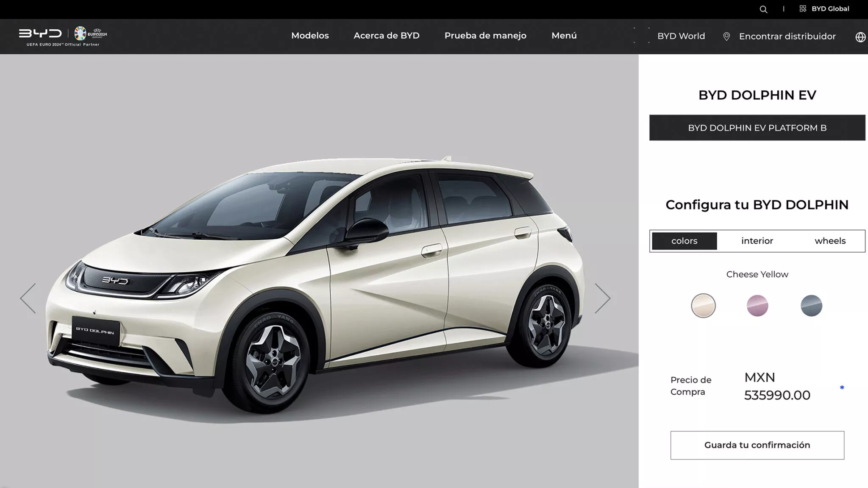The image size is (868, 488).
Task: Open the Modelos menu
Action: (310, 36)
